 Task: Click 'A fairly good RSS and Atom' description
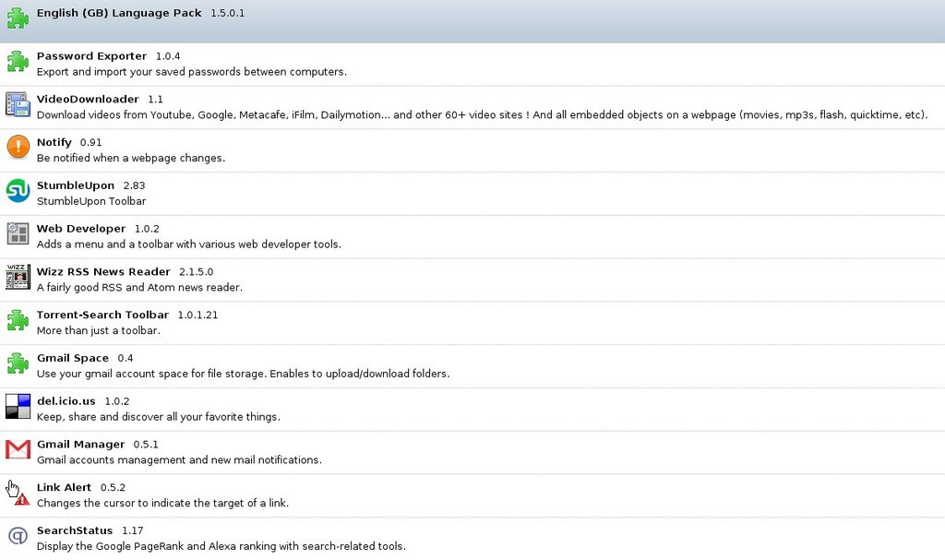coord(139,288)
